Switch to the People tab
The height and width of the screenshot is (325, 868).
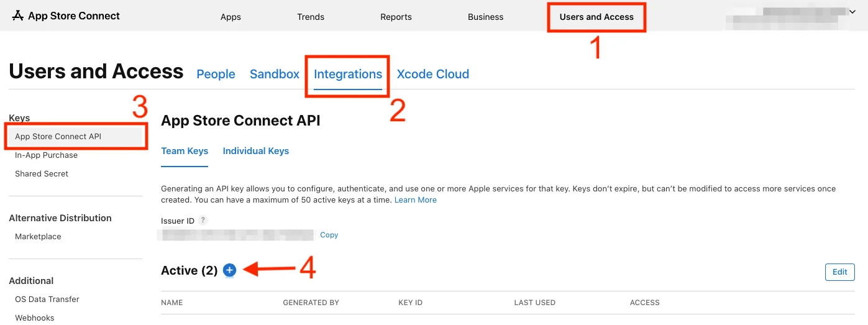pos(216,74)
